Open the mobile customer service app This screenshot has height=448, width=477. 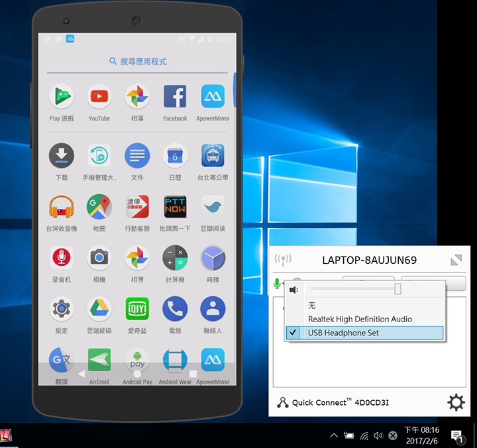pos(137,207)
